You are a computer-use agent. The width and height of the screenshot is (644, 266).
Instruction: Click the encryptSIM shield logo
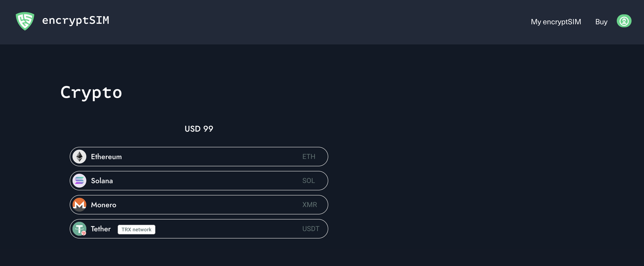click(25, 21)
